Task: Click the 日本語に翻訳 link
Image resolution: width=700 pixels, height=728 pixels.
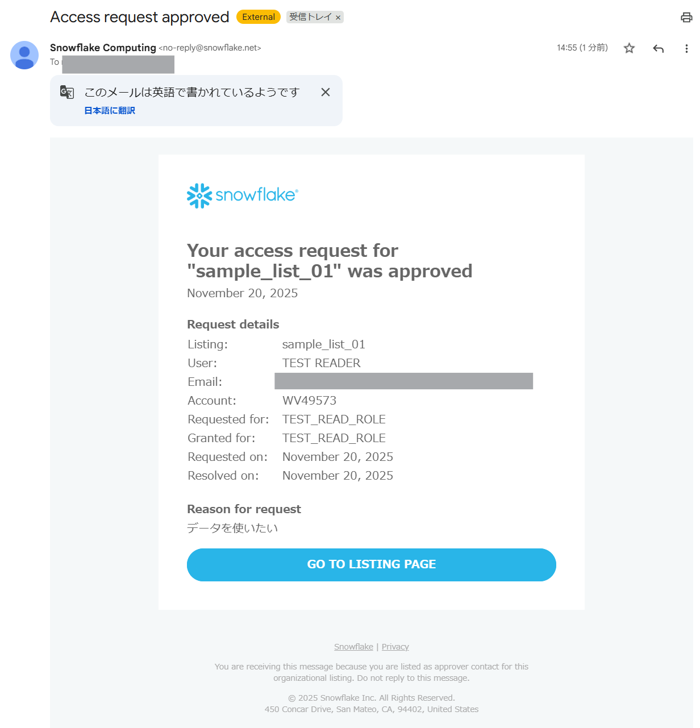Action: [110, 110]
